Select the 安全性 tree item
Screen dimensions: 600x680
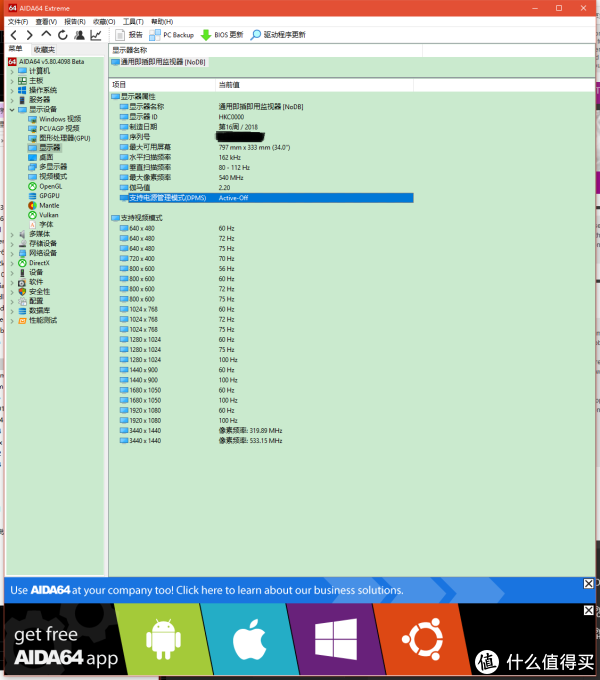[34, 291]
